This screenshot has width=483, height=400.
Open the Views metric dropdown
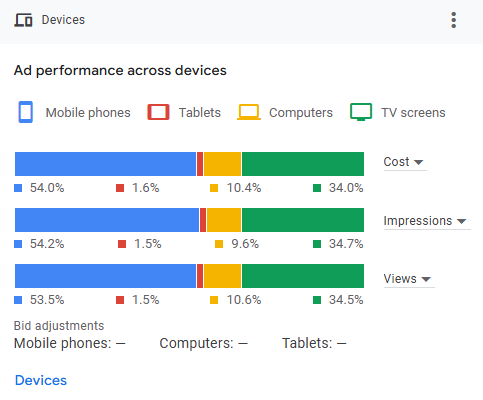click(x=409, y=279)
